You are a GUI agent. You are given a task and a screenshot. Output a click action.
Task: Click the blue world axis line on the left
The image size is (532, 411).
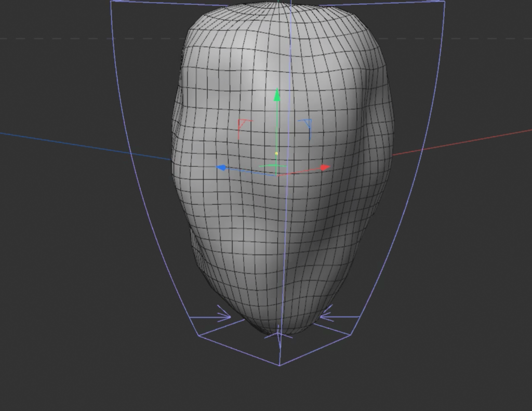pos(78,144)
